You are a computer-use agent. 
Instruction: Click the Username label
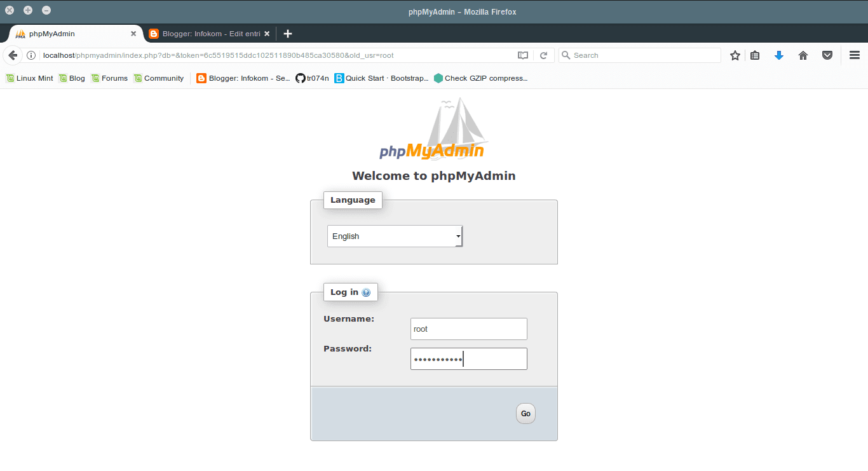(349, 318)
